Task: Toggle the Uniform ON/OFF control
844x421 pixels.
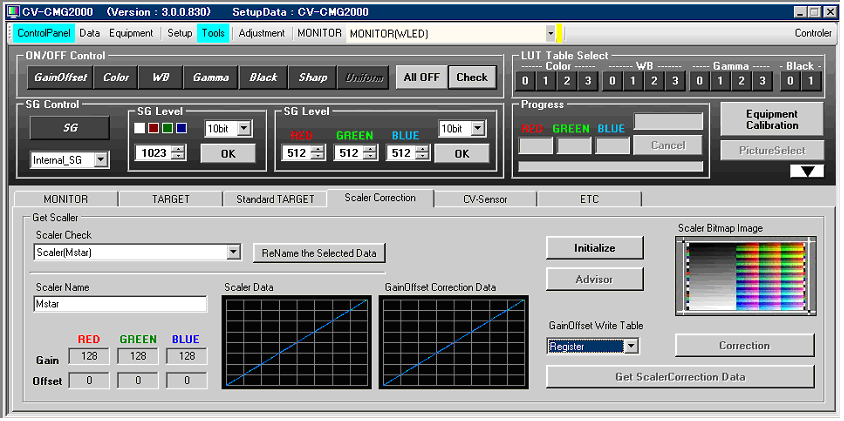Action: tap(364, 78)
